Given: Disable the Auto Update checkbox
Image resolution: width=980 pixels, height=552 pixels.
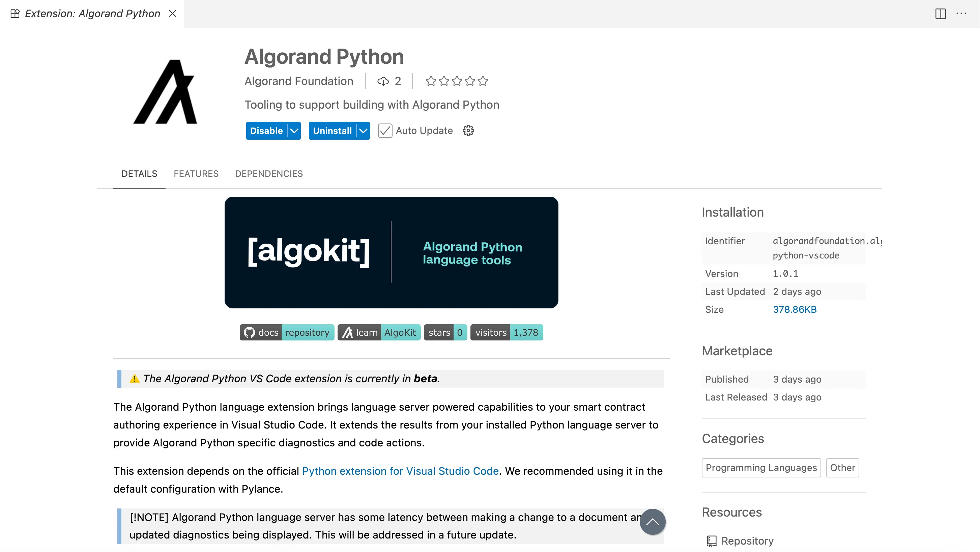Looking at the screenshot, I should pyautogui.click(x=385, y=131).
